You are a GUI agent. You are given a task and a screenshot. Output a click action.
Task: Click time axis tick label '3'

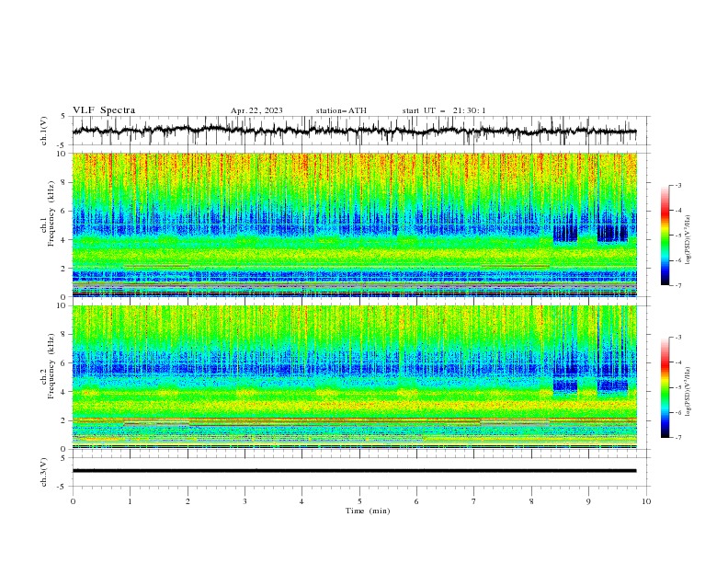coord(245,501)
